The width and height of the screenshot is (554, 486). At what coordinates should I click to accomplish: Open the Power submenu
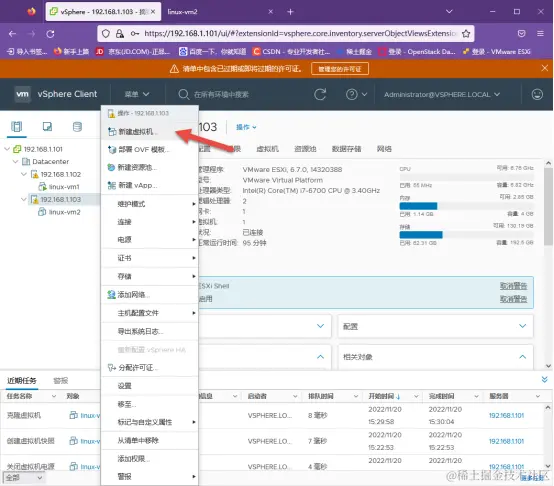tap(149, 240)
